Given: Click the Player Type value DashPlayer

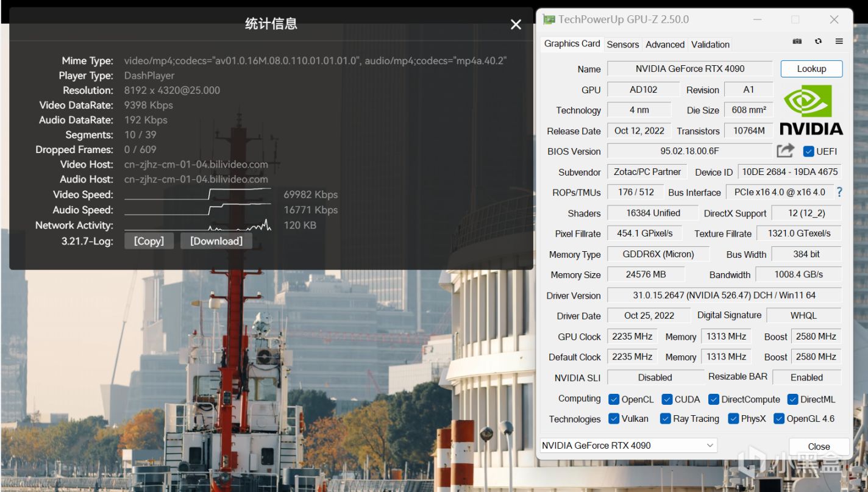Looking at the screenshot, I should coord(149,76).
